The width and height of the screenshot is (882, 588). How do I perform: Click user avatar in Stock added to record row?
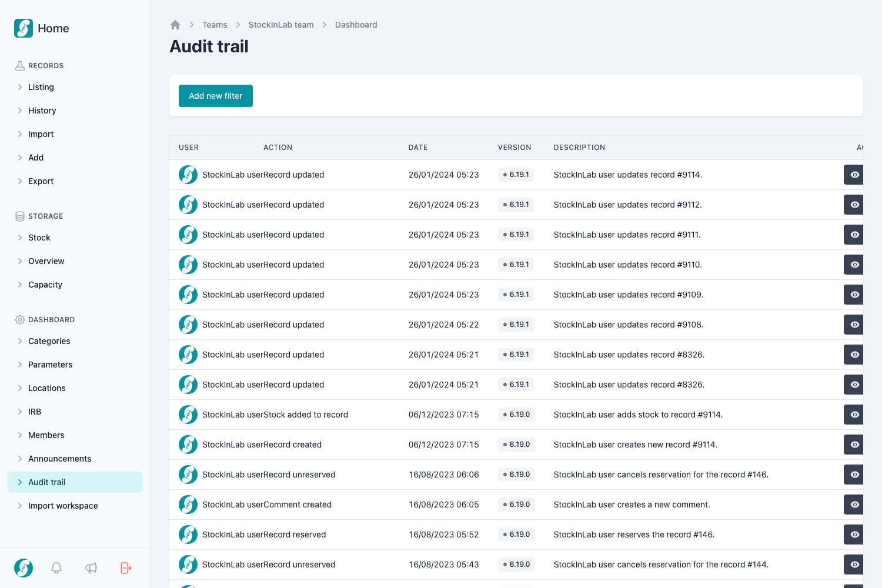(188, 415)
